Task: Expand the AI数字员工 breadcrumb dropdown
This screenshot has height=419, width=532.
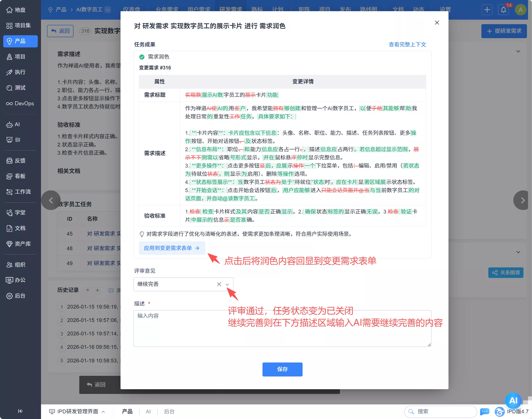Action: pos(108,10)
